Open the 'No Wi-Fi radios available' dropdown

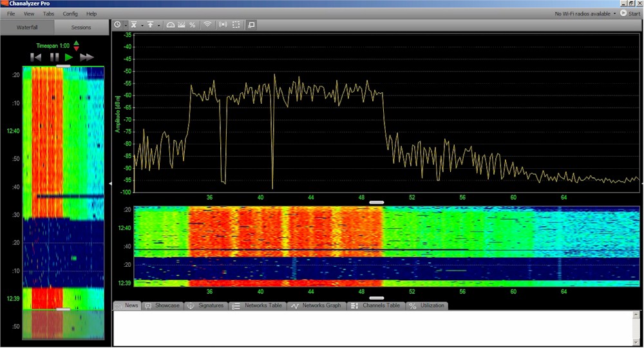tap(585, 14)
